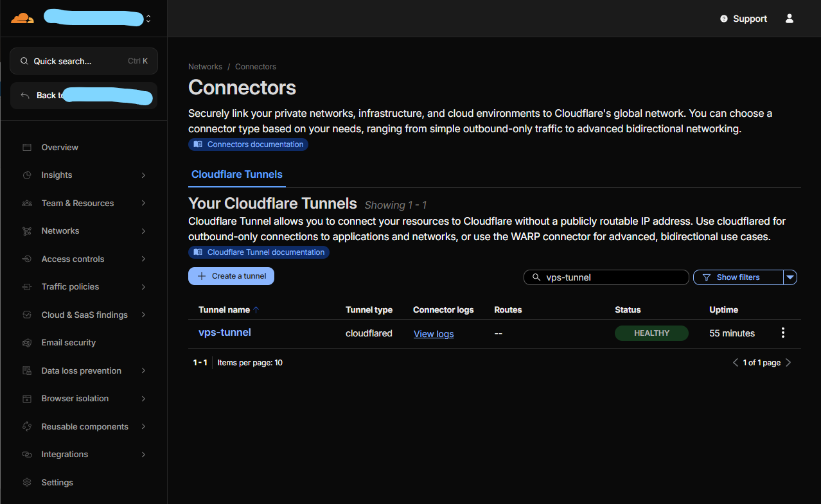Click the Email security sidebar icon
Viewport: 821px width, 504px height.
pos(27,343)
